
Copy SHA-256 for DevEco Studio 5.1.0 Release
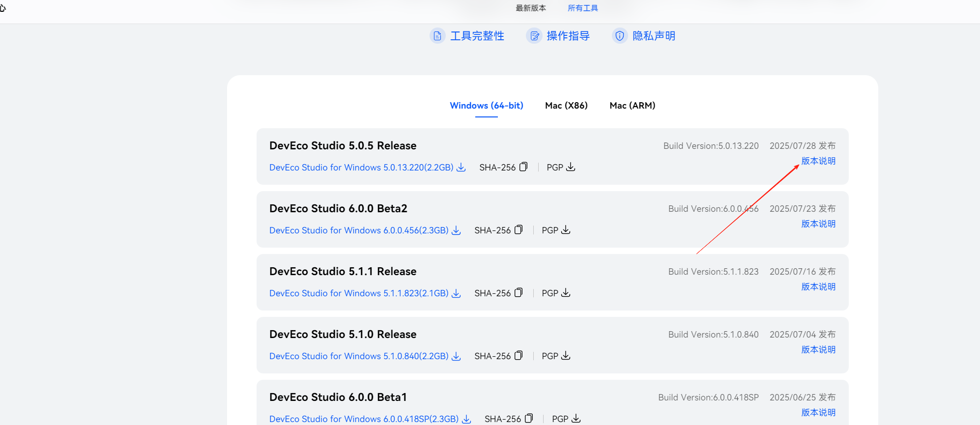[519, 356]
